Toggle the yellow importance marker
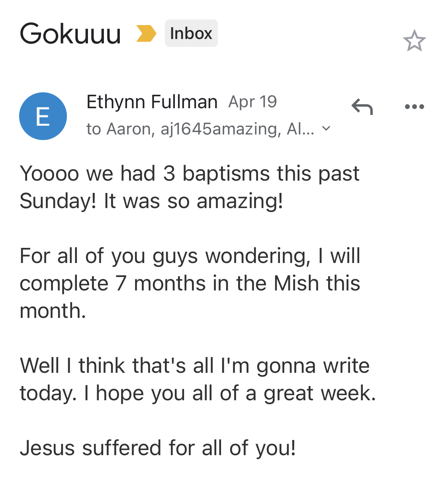 (x=145, y=33)
